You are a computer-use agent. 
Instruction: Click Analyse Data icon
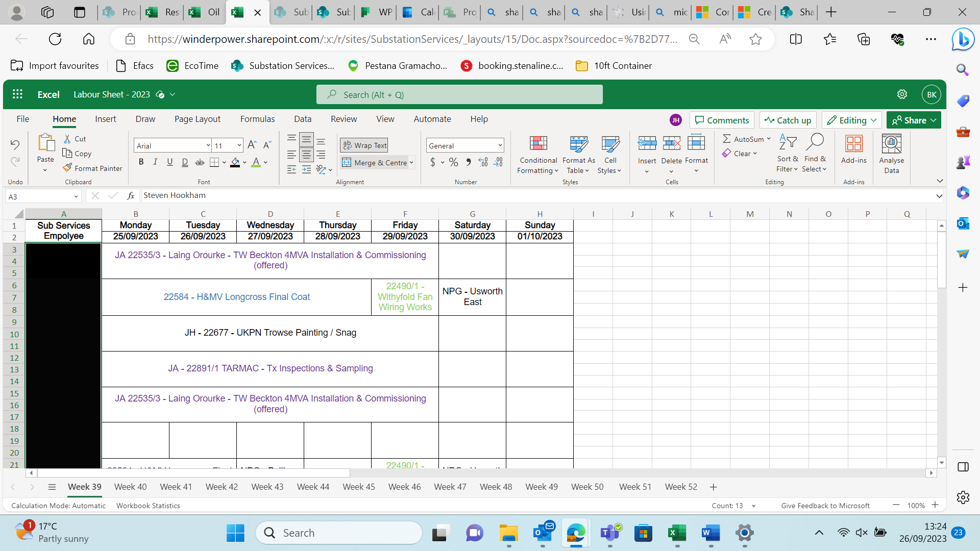point(892,144)
